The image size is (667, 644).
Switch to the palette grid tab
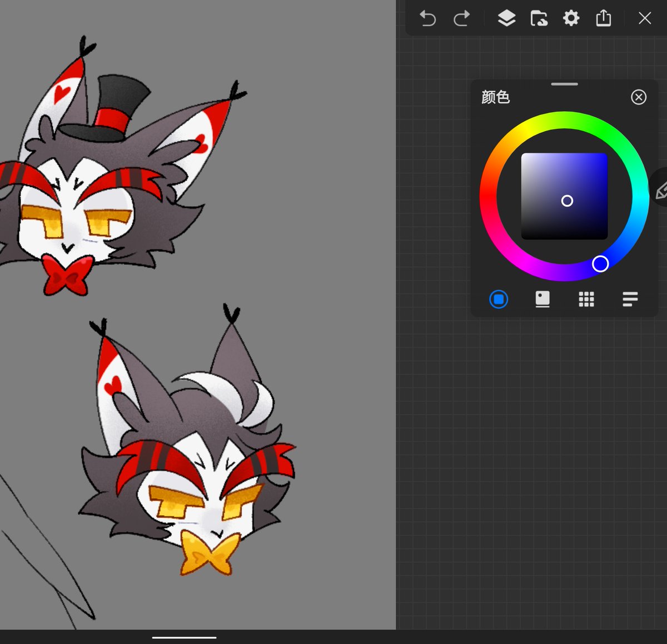coord(586,299)
